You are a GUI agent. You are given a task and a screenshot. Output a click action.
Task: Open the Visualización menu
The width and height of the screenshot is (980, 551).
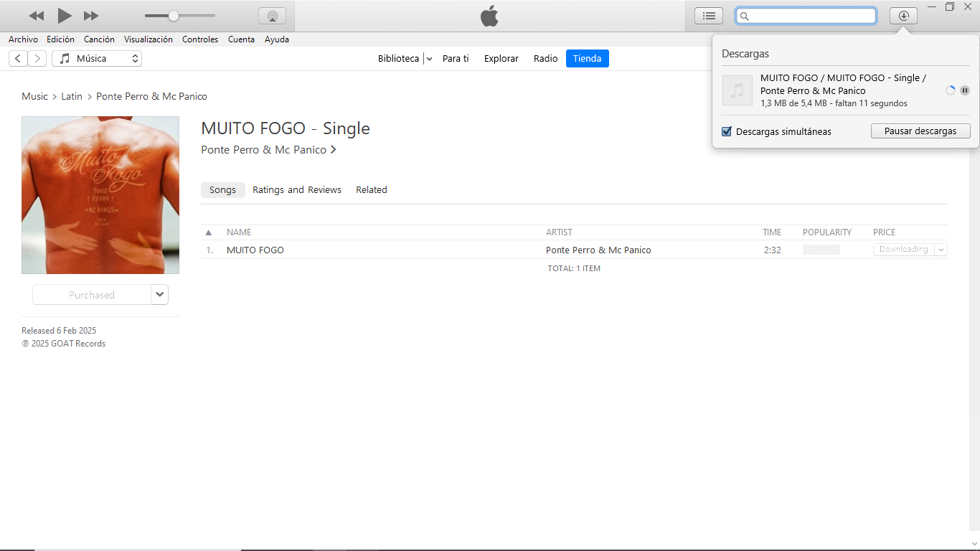[x=149, y=39]
